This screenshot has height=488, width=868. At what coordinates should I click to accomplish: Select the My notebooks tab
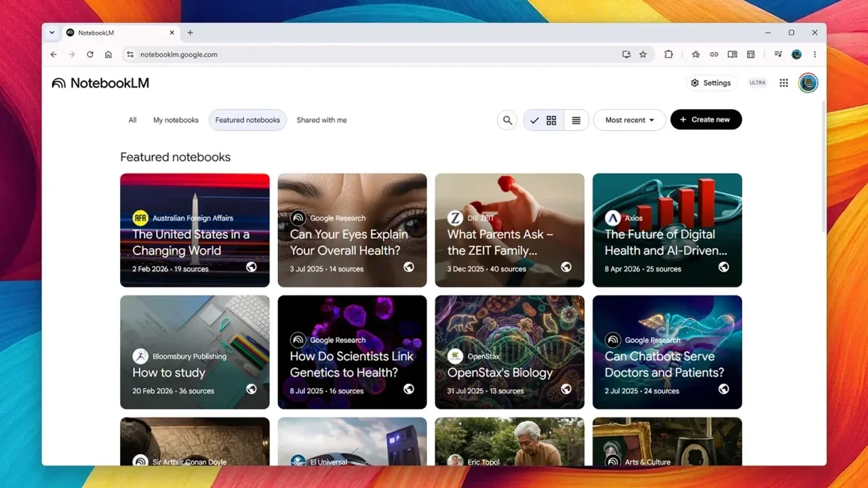176,120
